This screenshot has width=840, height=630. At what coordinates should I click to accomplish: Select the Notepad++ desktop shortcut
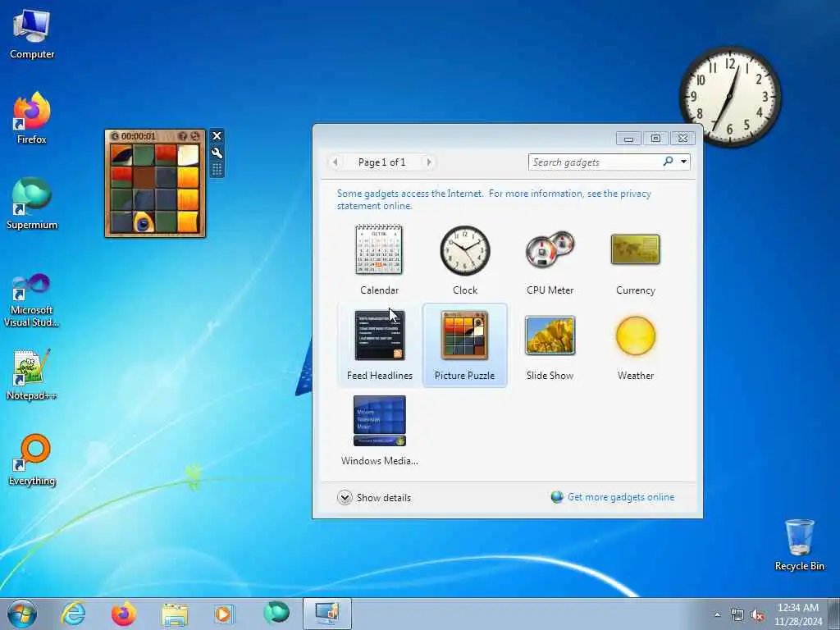click(32, 374)
